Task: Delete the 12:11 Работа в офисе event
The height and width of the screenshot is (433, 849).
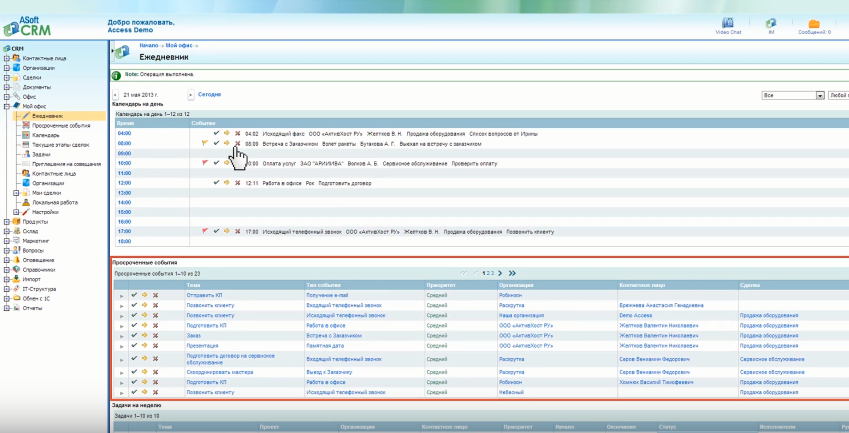Action: coord(237,183)
